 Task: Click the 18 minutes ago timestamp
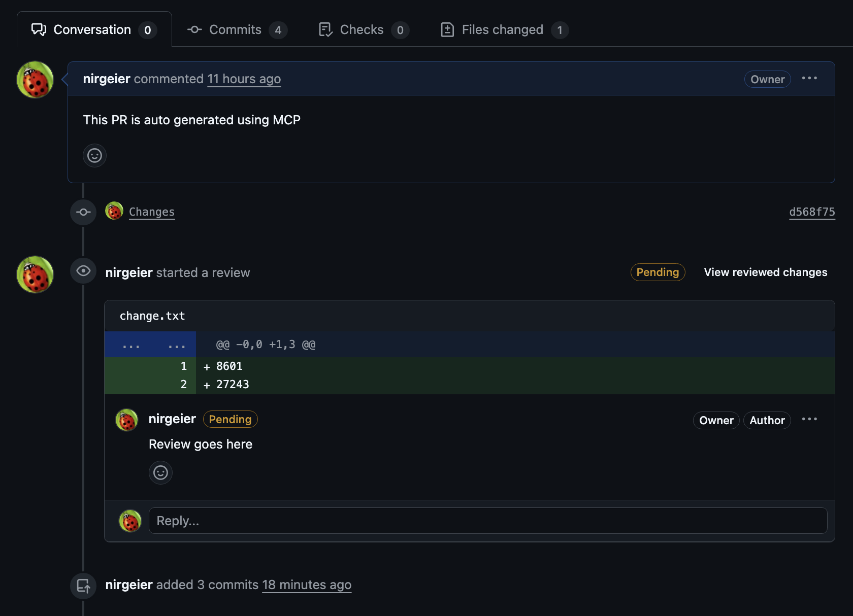(307, 585)
